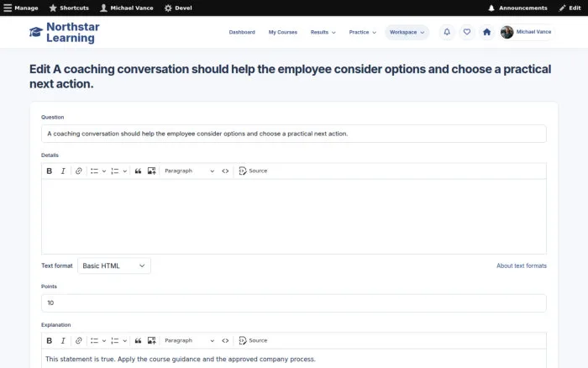The width and height of the screenshot is (588, 368).
Task: Click the heart favorites icon
Action: tap(467, 32)
